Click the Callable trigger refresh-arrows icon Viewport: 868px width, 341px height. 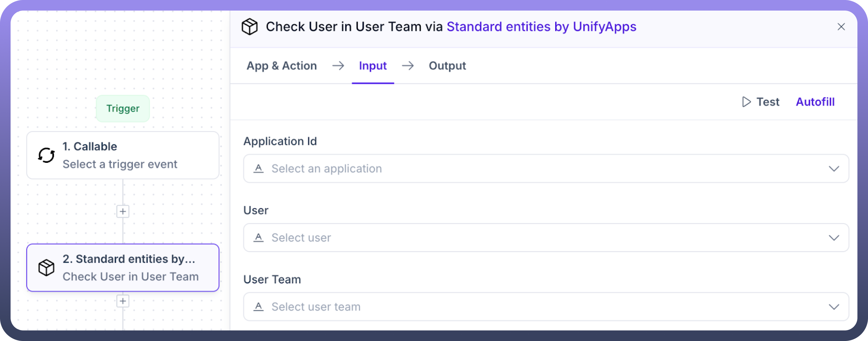pyautogui.click(x=46, y=155)
